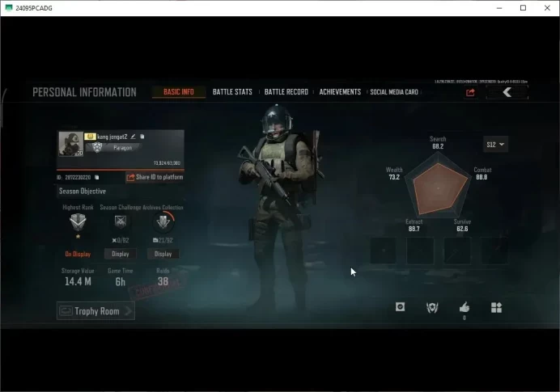Go to the Achievements tab
Screen dimensions: 560x392
(x=340, y=92)
